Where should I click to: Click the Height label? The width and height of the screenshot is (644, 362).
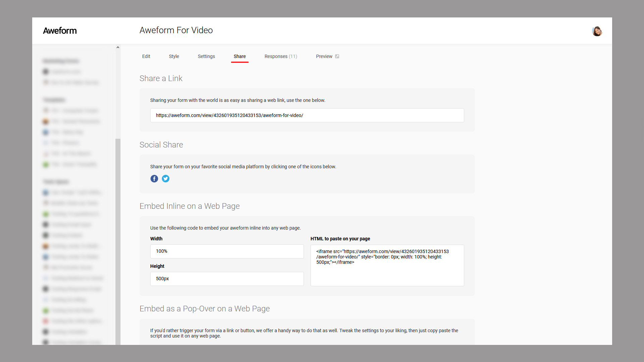tap(157, 266)
